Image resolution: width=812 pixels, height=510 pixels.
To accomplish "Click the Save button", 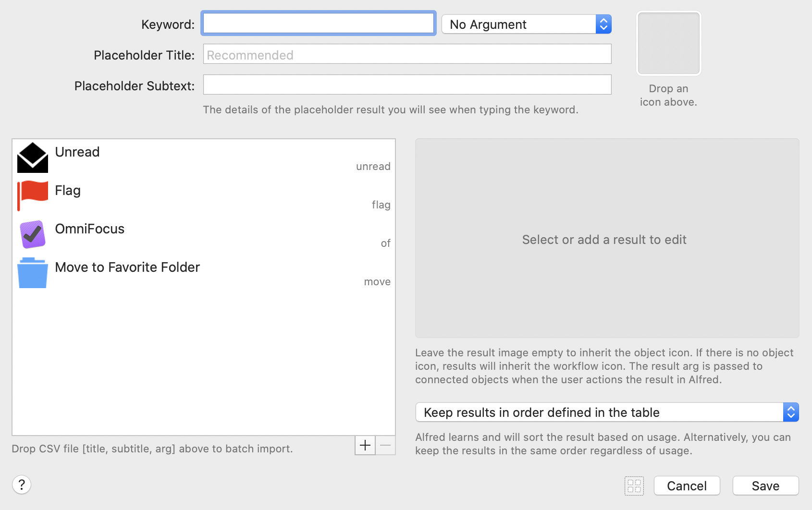I will click(765, 486).
